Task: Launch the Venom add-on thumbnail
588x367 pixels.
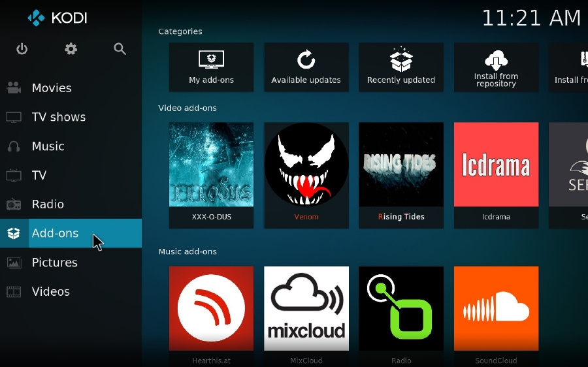Action: click(306, 164)
